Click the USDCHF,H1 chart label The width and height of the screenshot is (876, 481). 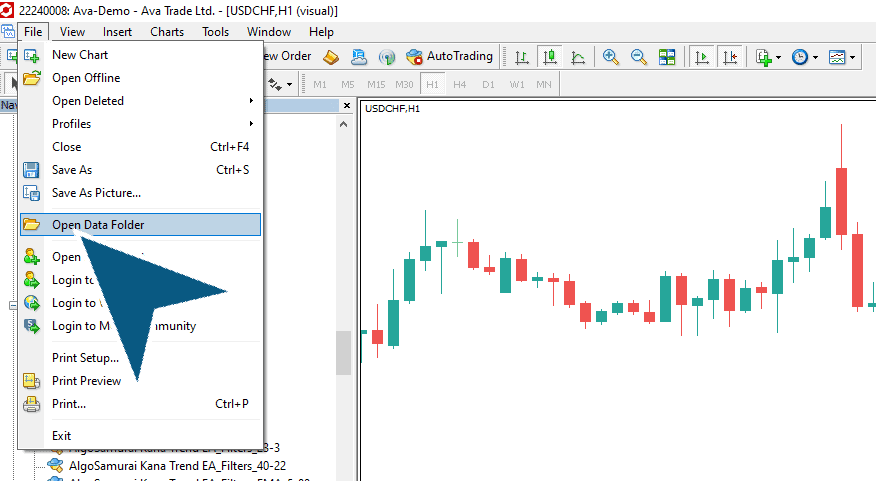(x=392, y=108)
